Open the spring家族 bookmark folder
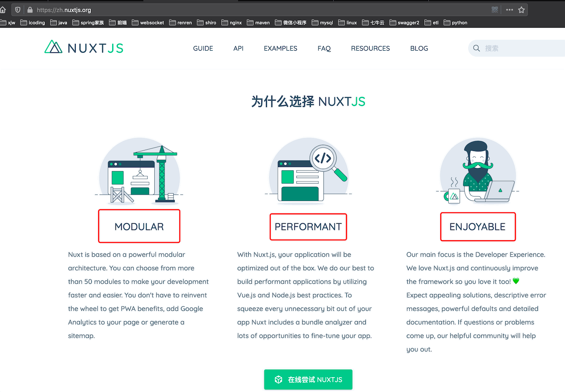Image resolution: width=565 pixels, height=392 pixels. [x=88, y=23]
